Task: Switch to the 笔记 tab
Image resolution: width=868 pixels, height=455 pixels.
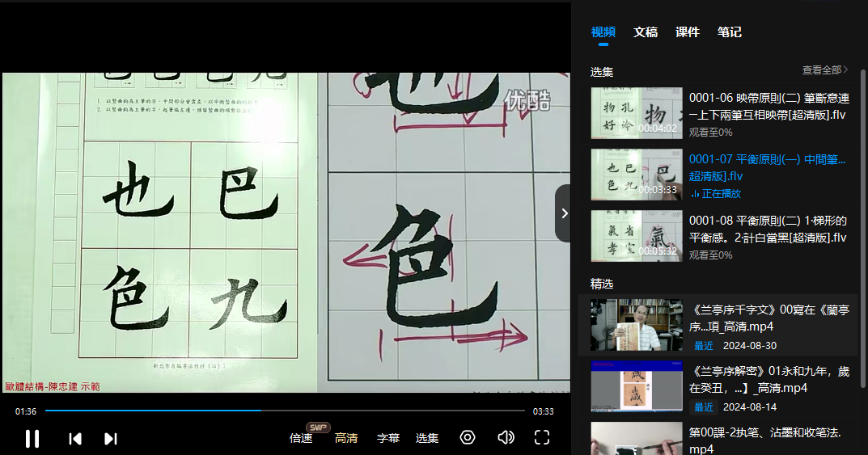Action: click(x=729, y=32)
